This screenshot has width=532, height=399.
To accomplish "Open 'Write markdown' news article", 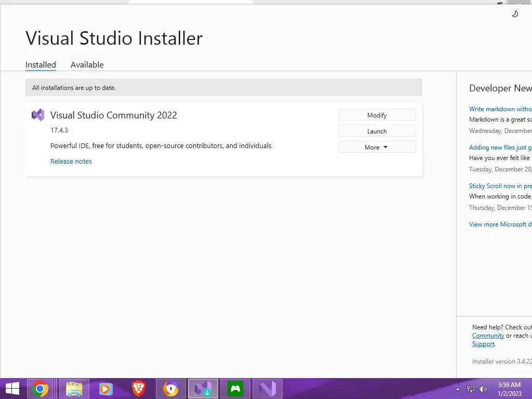I will pyautogui.click(x=500, y=109).
